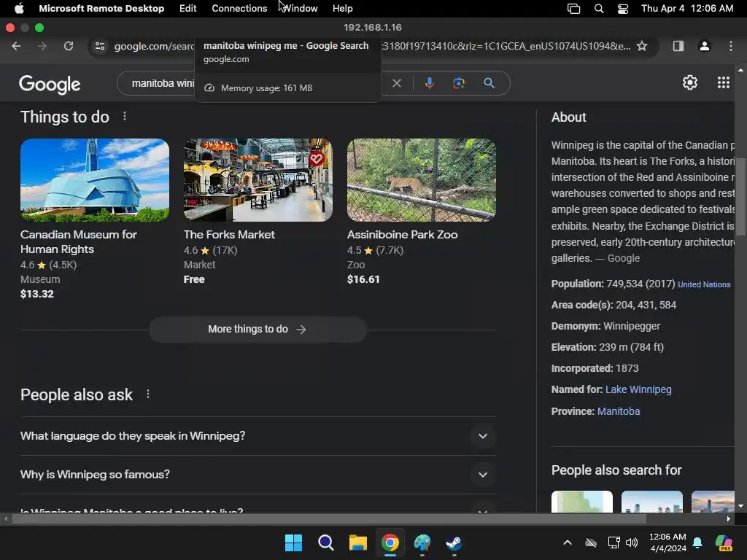Open Assiniboine Park Zoo title

[x=402, y=235]
